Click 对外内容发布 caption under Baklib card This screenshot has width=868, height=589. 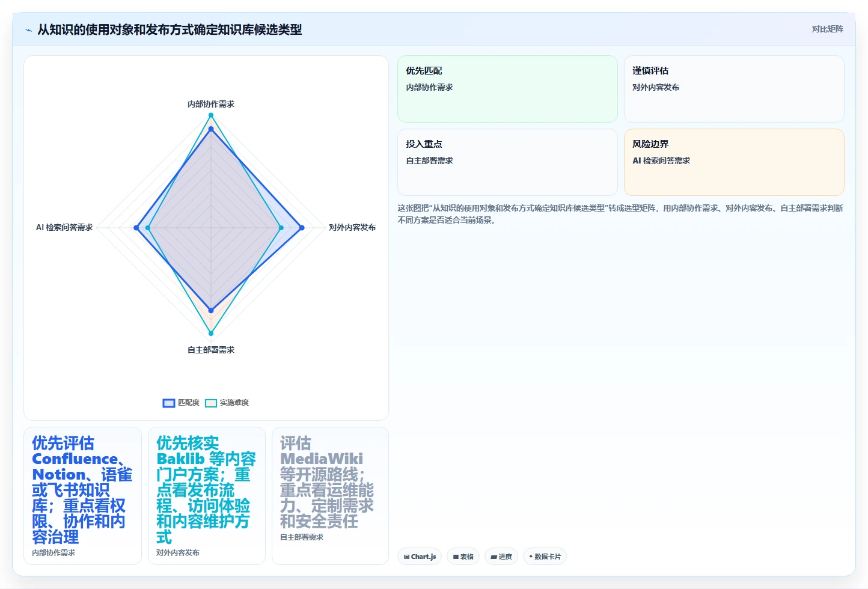pyautogui.click(x=178, y=553)
